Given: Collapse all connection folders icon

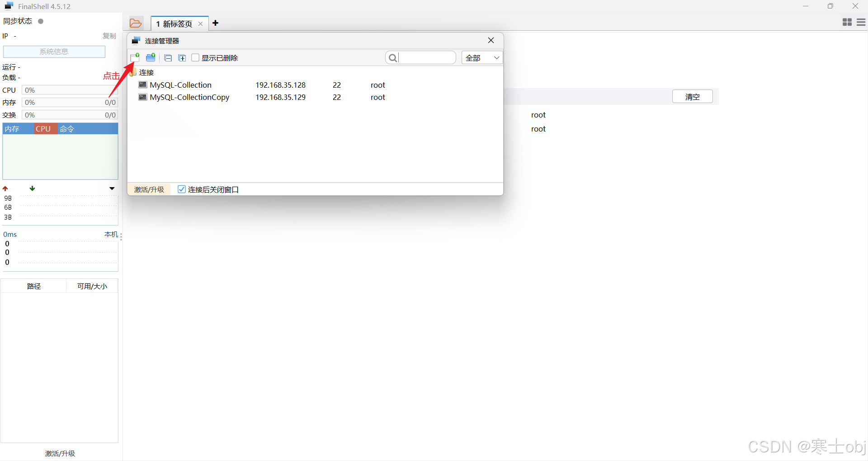Looking at the screenshot, I should [x=168, y=58].
